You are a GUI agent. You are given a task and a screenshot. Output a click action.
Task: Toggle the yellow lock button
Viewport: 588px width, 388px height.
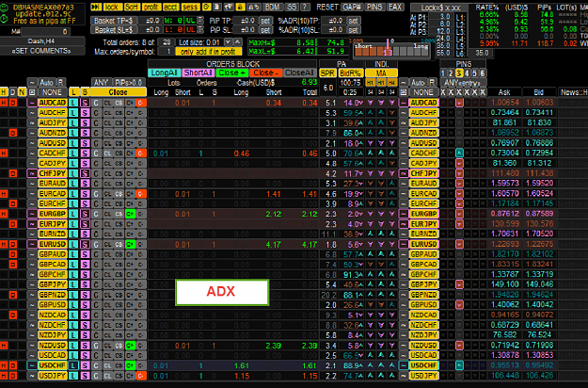pyautogui.click(x=111, y=7)
